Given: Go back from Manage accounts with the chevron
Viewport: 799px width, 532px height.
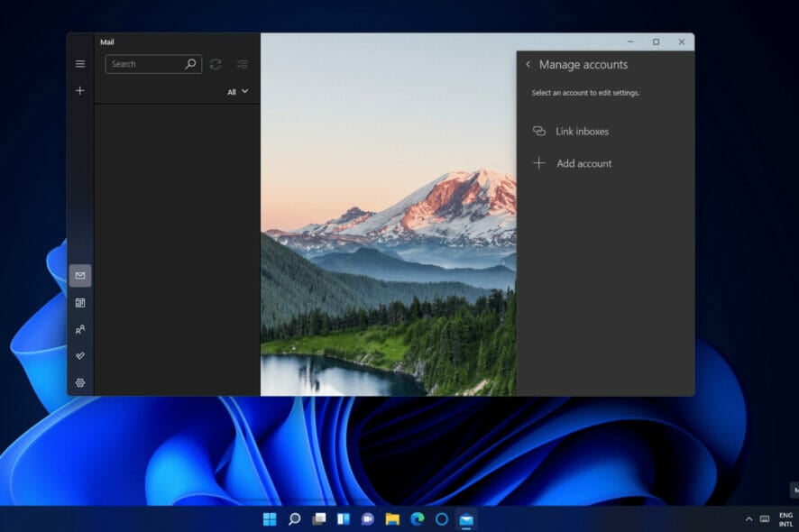Looking at the screenshot, I should click(528, 64).
